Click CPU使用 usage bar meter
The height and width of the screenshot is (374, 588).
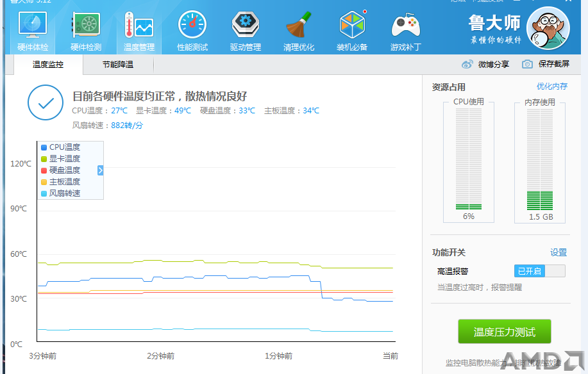(469, 159)
